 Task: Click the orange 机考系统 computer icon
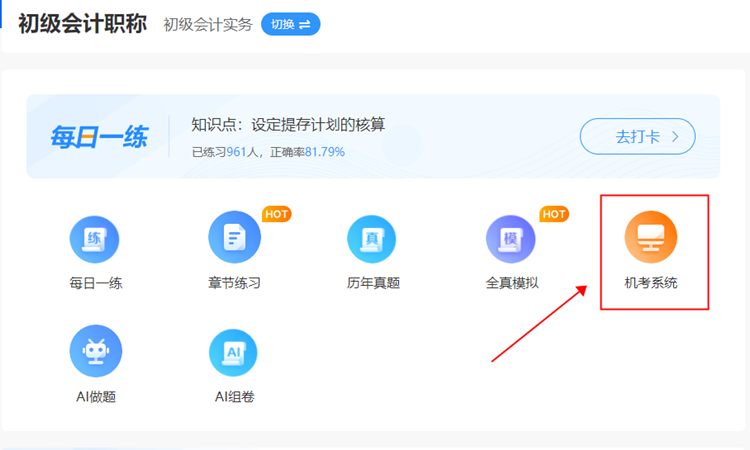(651, 240)
